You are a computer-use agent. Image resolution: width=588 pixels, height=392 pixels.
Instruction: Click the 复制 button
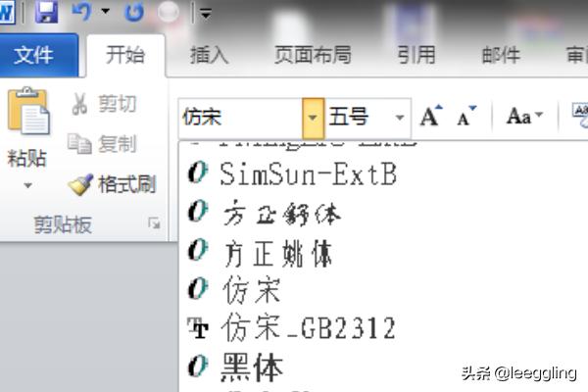(x=102, y=144)
